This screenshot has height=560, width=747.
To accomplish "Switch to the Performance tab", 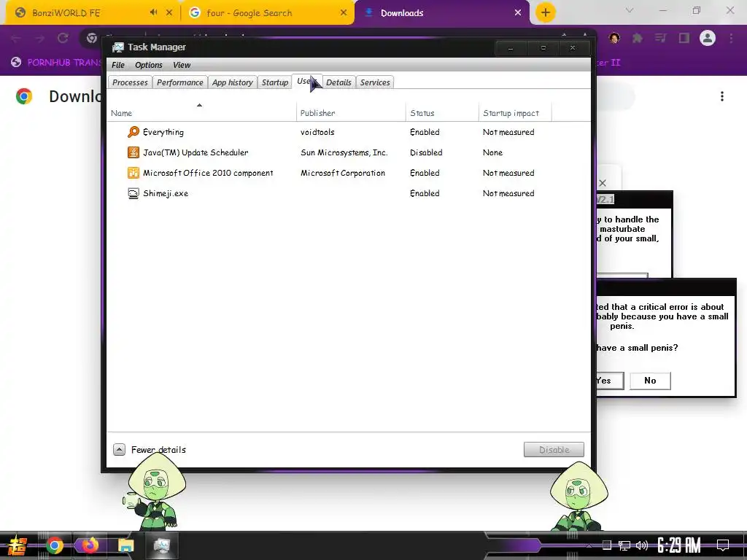I will pos(180,82).
